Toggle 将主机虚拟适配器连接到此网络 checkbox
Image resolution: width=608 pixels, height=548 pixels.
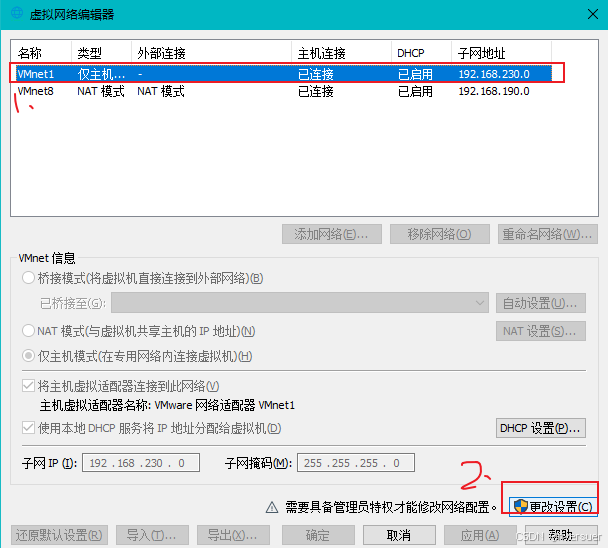coord(28,386)
